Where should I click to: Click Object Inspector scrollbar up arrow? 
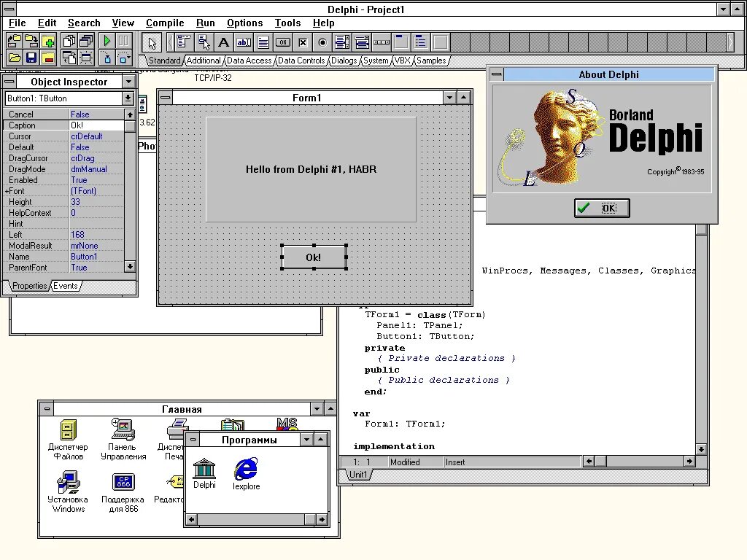click(x=130, y=114)
